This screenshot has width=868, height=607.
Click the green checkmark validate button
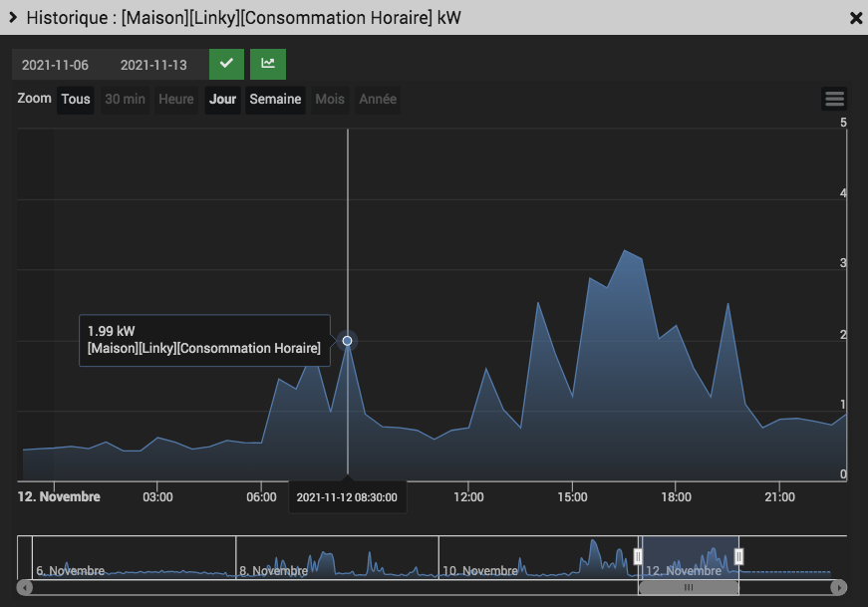226,64
